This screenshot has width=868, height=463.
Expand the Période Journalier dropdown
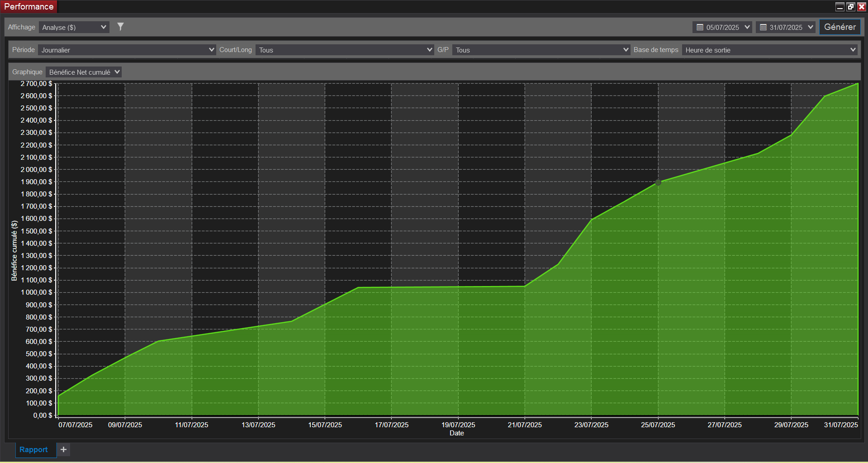[x=127, y=50]
